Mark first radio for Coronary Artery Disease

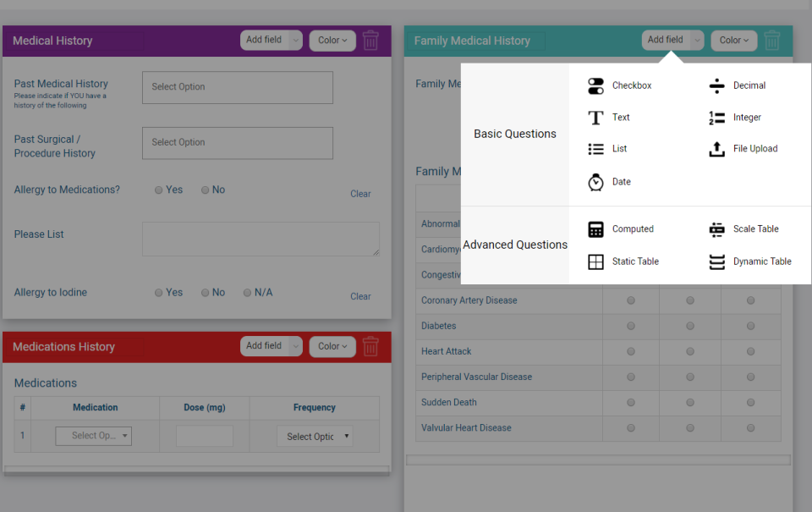coord(631,300)
